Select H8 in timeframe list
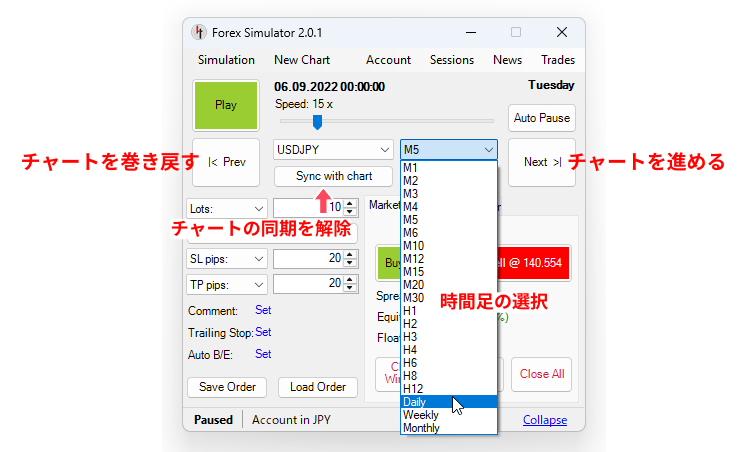Image resolution: width=749 pixels, height=452 pixels. [x=449, y=376]
